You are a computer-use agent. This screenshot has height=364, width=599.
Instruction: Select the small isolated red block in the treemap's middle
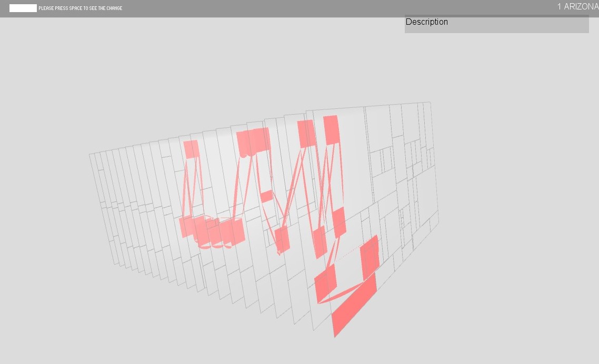point(266,196)
